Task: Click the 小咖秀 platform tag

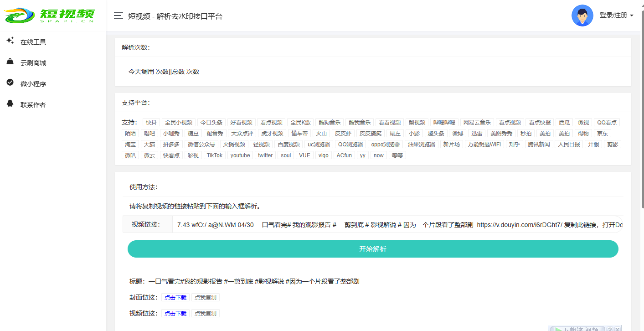Action: click(171, 134)
